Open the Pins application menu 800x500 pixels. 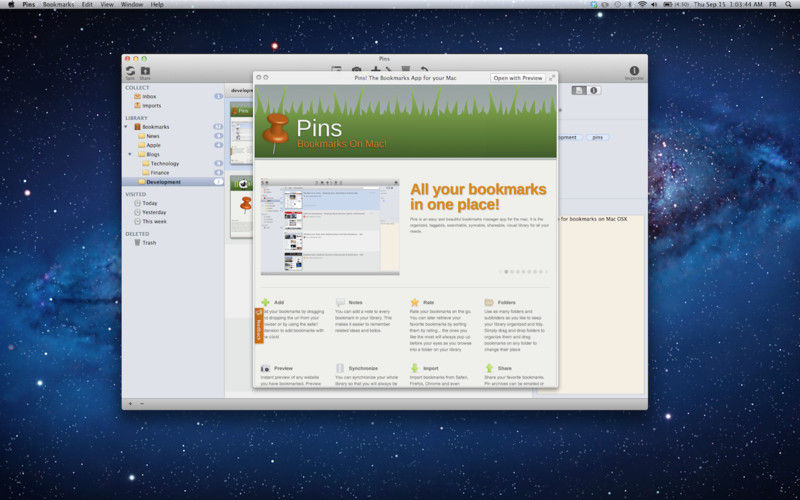pos(29,4)
